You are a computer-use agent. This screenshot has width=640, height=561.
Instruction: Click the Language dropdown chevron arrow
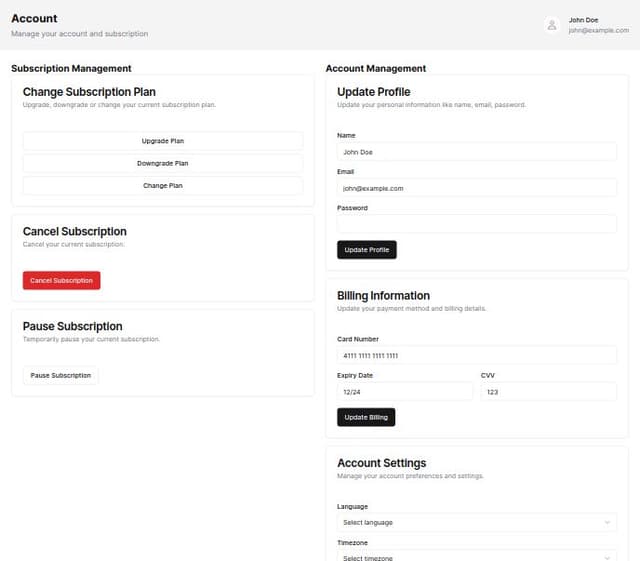607,522
